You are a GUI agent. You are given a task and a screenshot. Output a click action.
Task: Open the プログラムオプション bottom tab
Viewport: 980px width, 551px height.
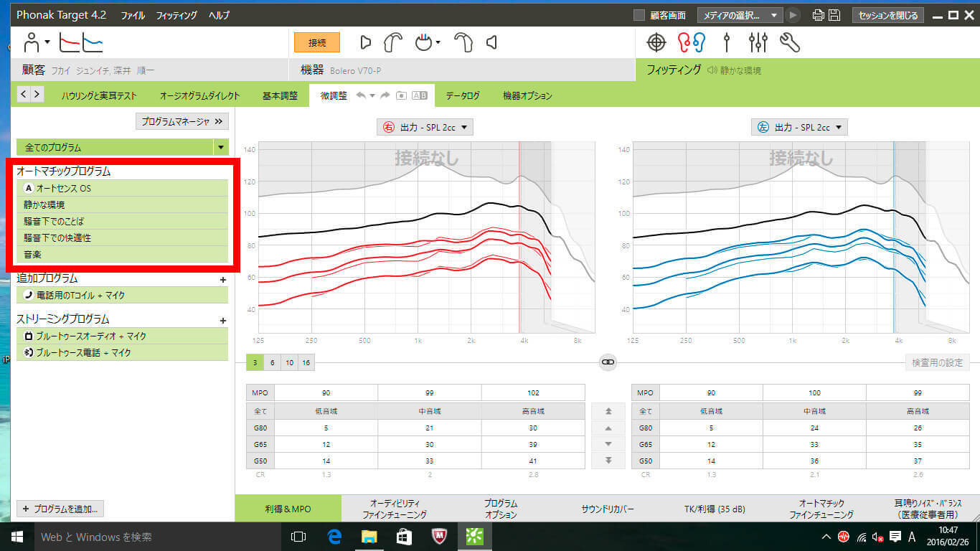[x=500, y=509]
